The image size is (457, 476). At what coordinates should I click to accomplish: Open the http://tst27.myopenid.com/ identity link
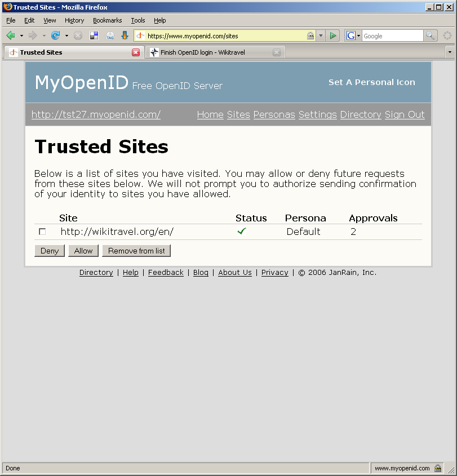tap(96, 114)
